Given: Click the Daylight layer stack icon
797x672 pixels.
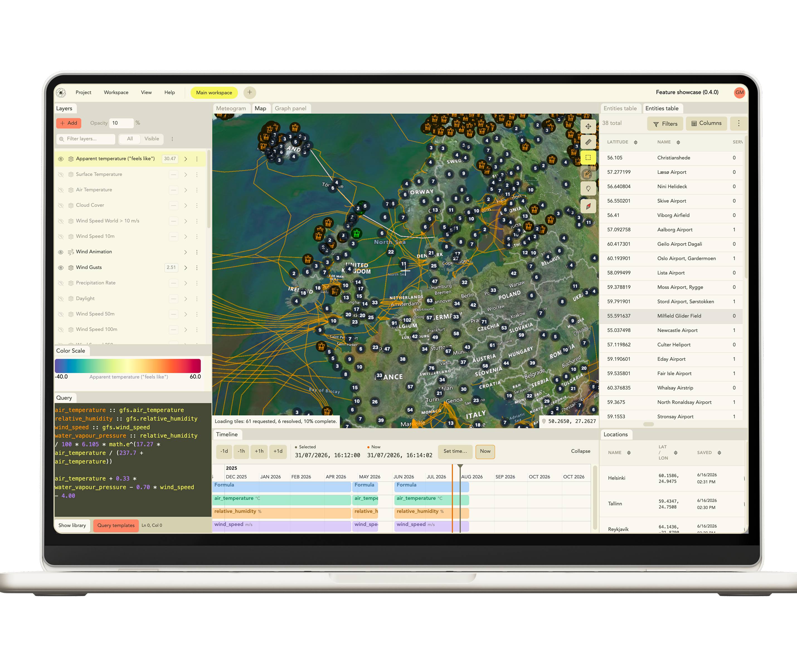Looking at the screenshot, I should pyautogui.click(x=71, y=299).
